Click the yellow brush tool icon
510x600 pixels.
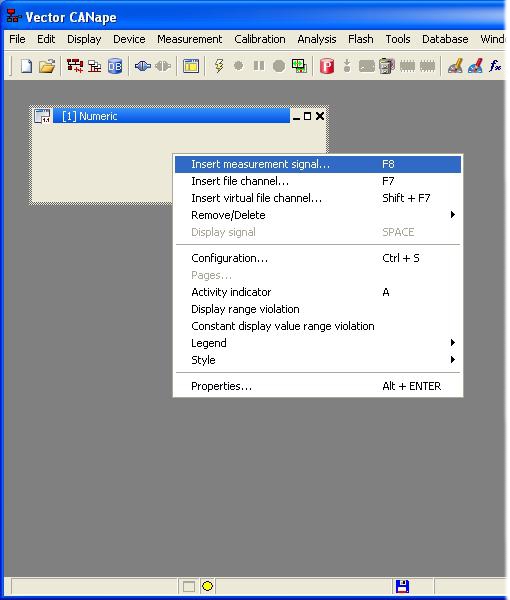coord(455,66)
